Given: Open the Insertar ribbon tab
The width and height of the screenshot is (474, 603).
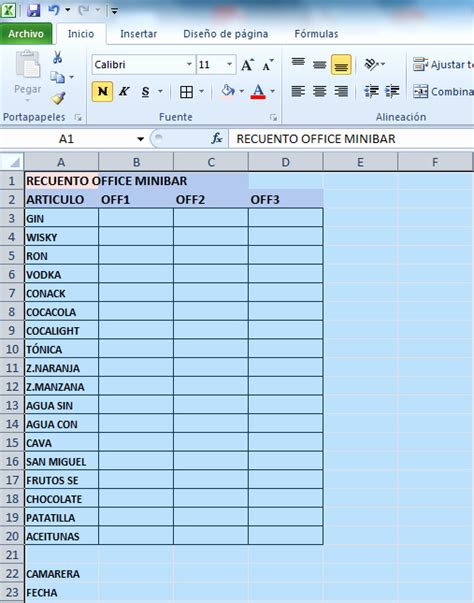Looking at the screenshot, I should [x=138, y=34].
